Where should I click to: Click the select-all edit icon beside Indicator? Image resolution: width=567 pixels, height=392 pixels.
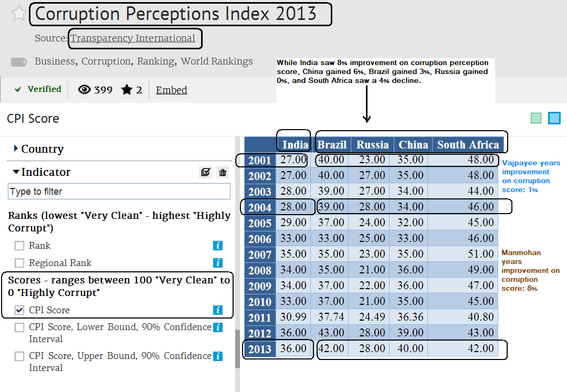206,172
